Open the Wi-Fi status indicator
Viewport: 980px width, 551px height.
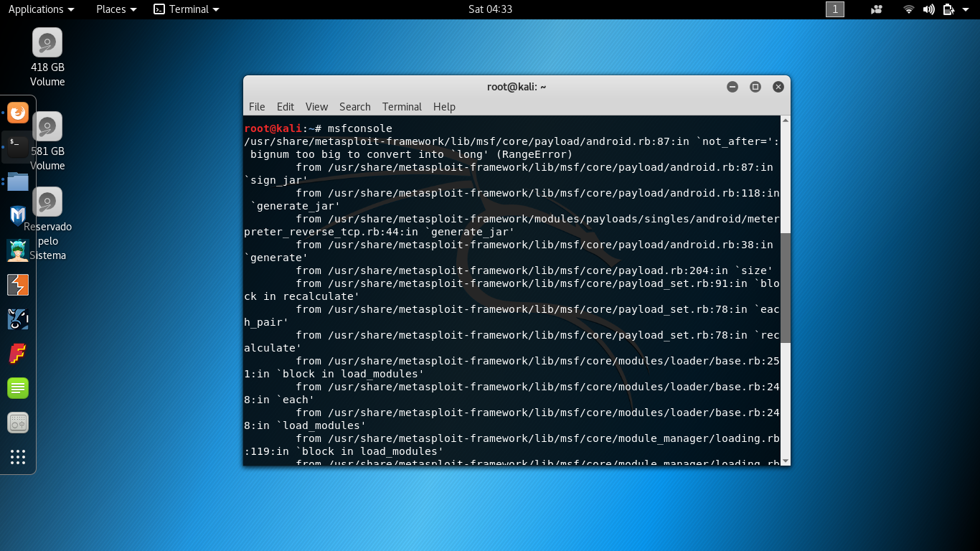point(909,9)
